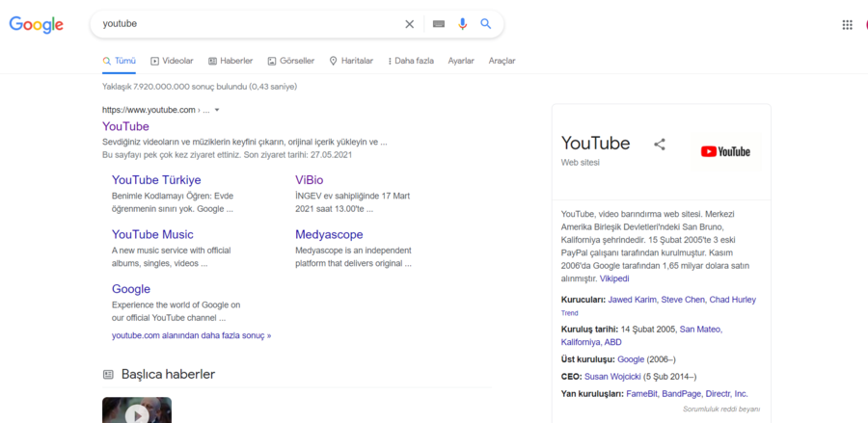Click the Kuruluş tarihi label
The width and height of the screenshot is (868, 423).
(x=589, y=329)
